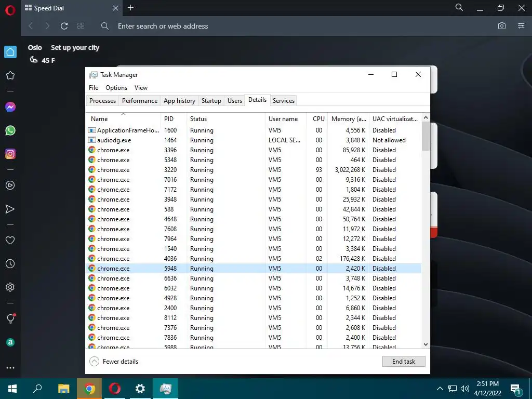Click the lightbulb tips icon in sidebar
532x399 pixels.
coord(11,318)
